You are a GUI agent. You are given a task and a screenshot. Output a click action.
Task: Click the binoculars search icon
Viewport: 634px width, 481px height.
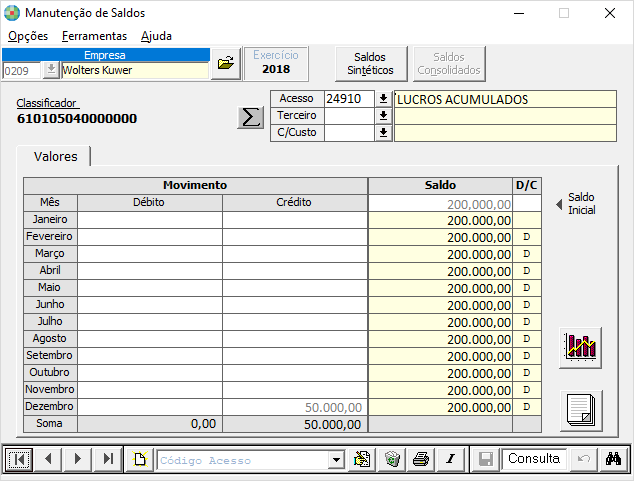coord(613,459)
